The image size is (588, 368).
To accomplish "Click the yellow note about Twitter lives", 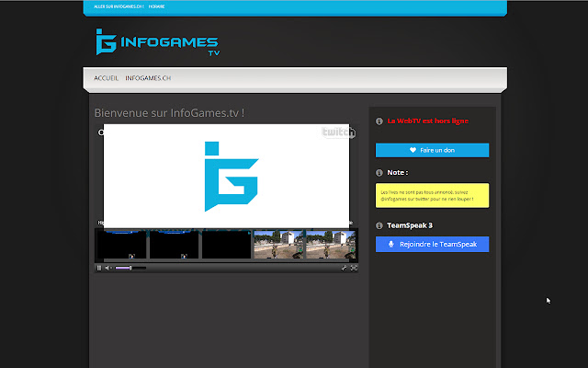I will 432,195.
